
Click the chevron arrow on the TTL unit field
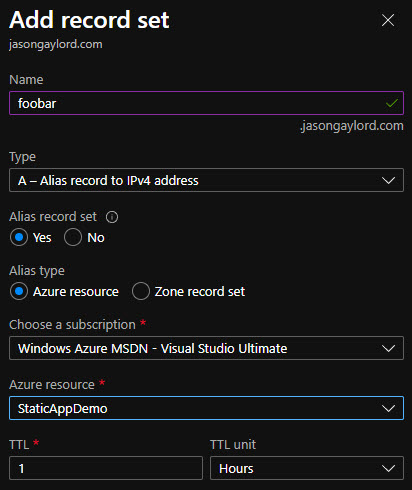pos(388,469)
